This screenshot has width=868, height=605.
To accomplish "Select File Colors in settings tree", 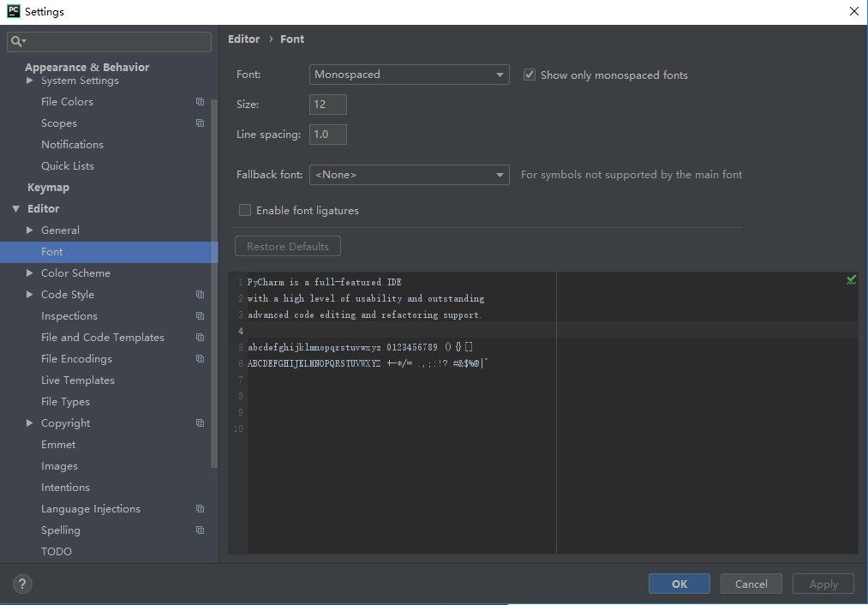I will 67,102.
